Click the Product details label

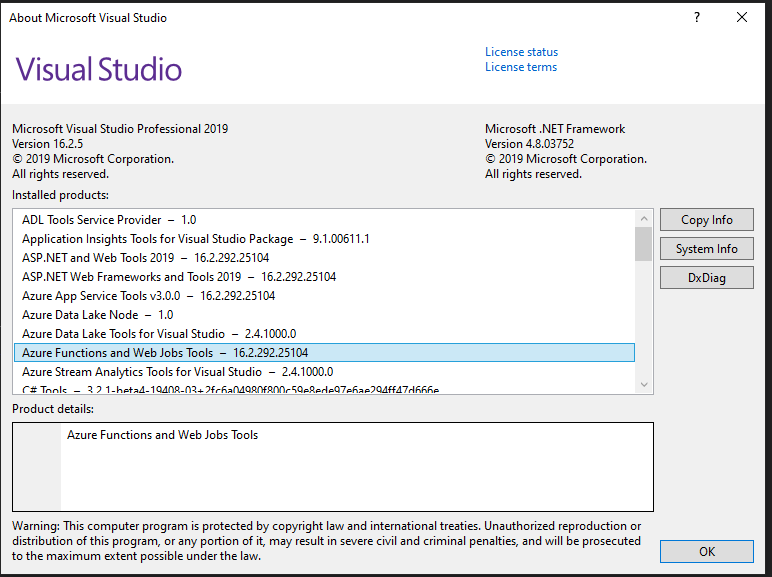pyautogui.click(x=53, y=409)
